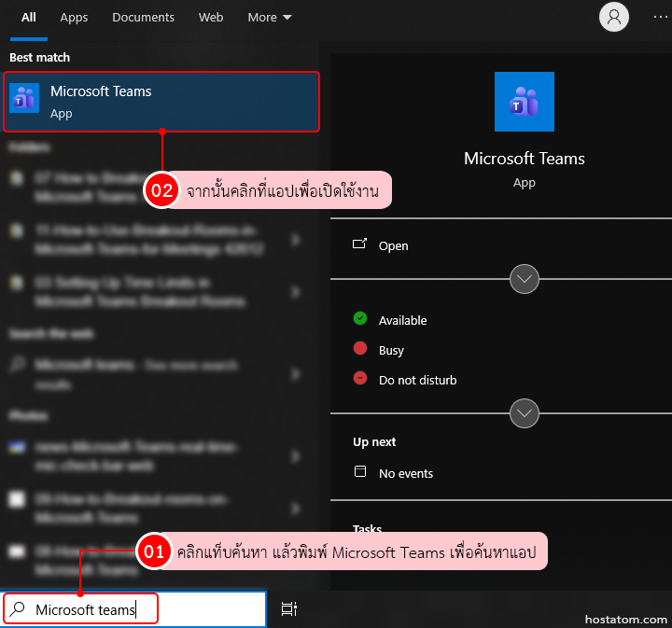Click the large Microsoft Teams tile icon
The image size is (672, 628).
click(x=525, y=102)
